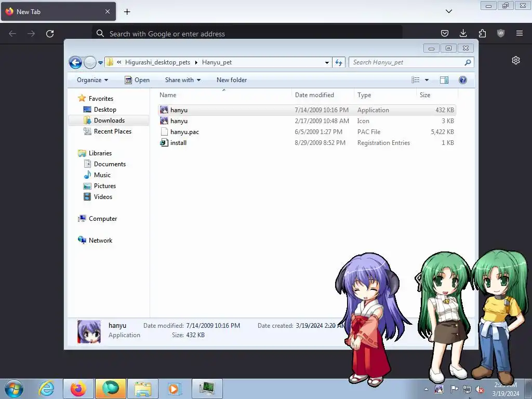Open Windows Explorer folder on taskbar

click(143, 389)
